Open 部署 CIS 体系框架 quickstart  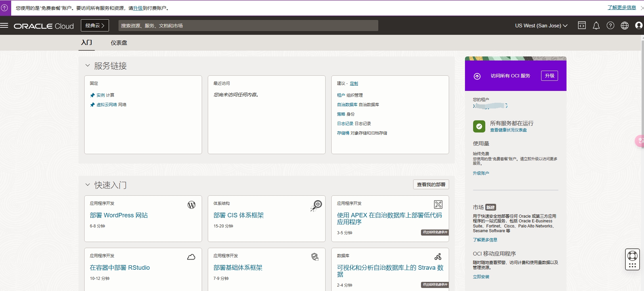(239, 215)
